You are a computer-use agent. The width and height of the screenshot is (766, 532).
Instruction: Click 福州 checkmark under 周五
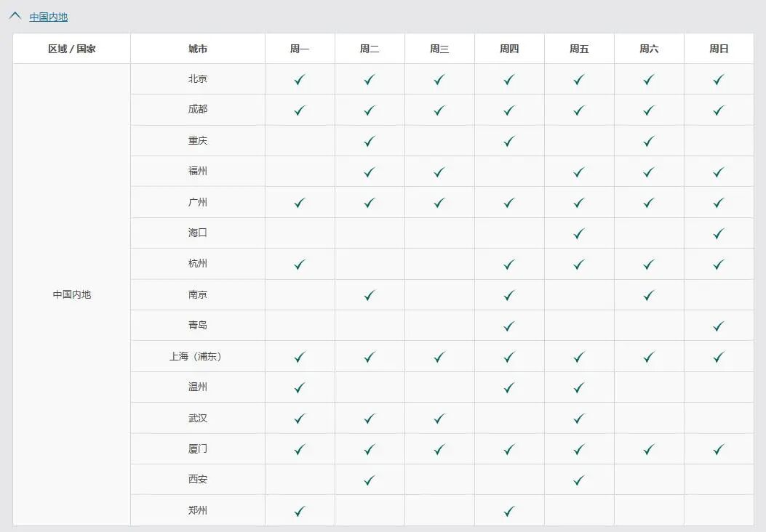coord(579,172)
